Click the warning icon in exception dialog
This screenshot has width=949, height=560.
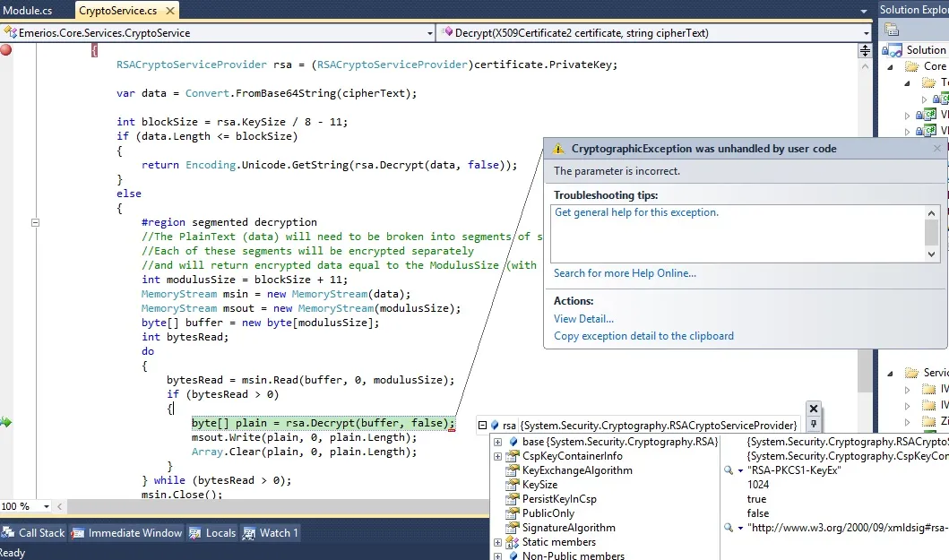coord(558,149)
